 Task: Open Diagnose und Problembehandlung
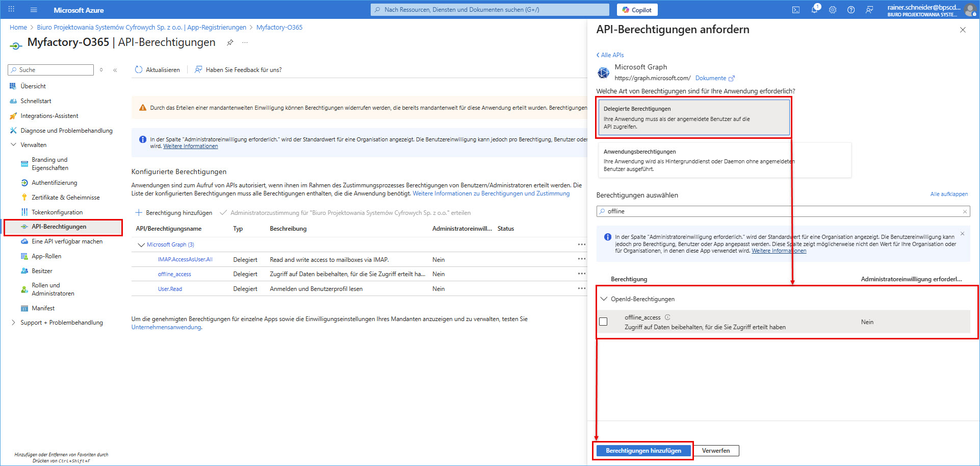[x=66, y=131]
